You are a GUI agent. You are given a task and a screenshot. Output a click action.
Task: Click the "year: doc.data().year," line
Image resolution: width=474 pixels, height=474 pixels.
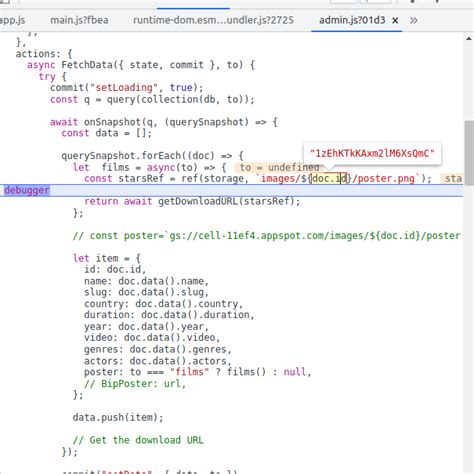(146, 327)
